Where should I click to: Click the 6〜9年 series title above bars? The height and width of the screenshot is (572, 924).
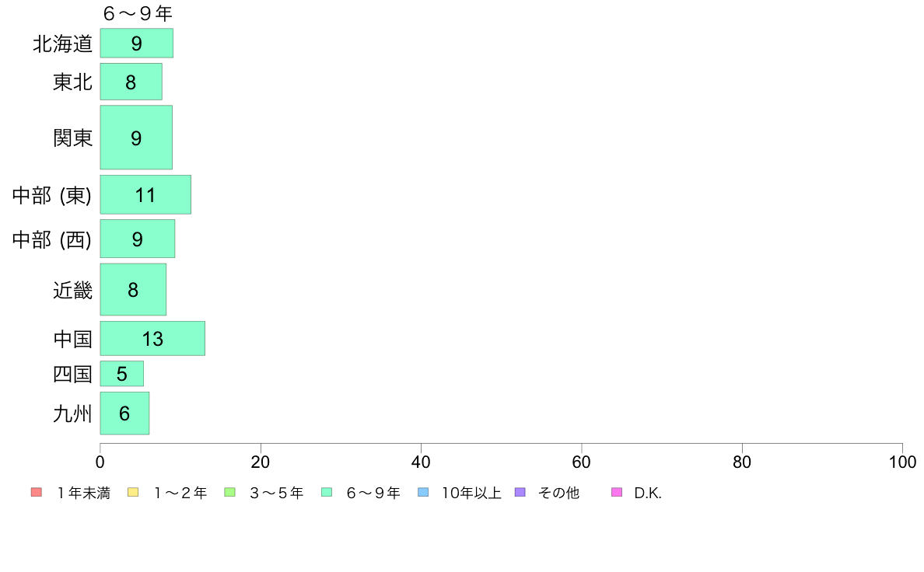click(138, 13)
